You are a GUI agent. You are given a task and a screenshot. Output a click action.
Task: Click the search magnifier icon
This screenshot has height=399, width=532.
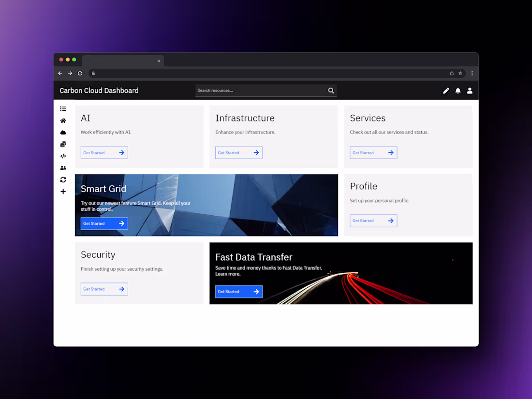(x=331, y=90)
